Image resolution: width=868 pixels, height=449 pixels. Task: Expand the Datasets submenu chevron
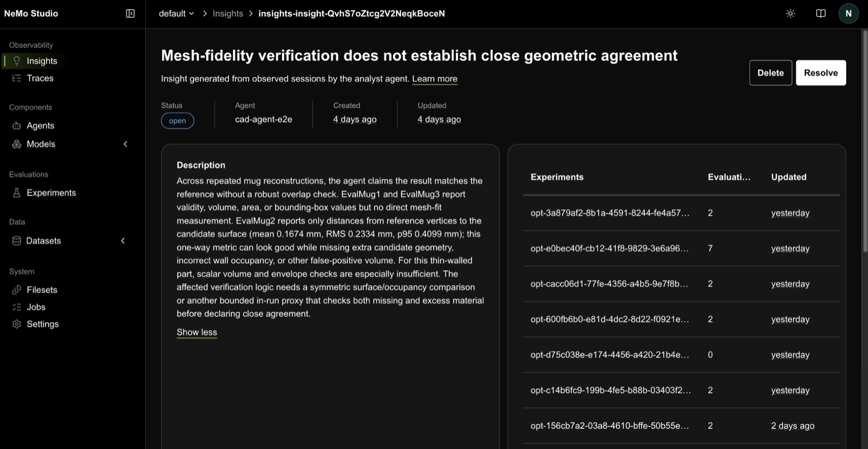pyautogui.click(x=123, y=241)
